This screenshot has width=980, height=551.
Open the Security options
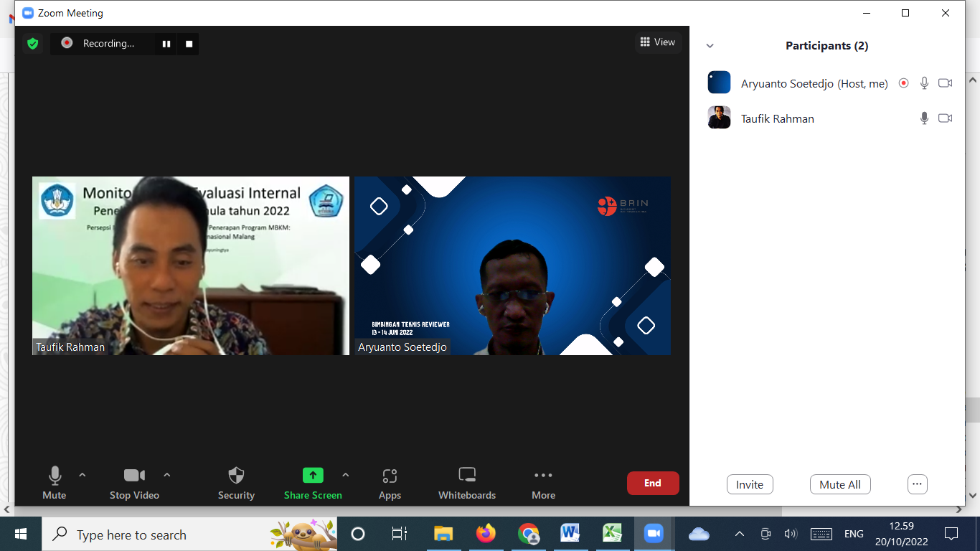236,483
